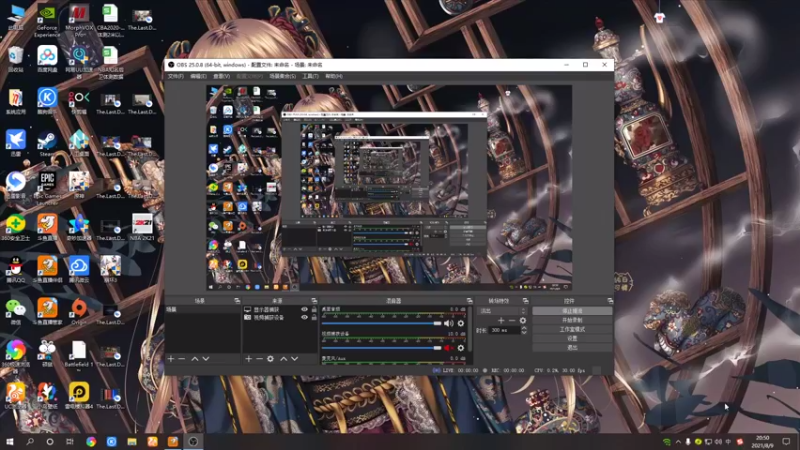
Task: Open the GeForce Experience desktop shortcut
Action: 47,21
